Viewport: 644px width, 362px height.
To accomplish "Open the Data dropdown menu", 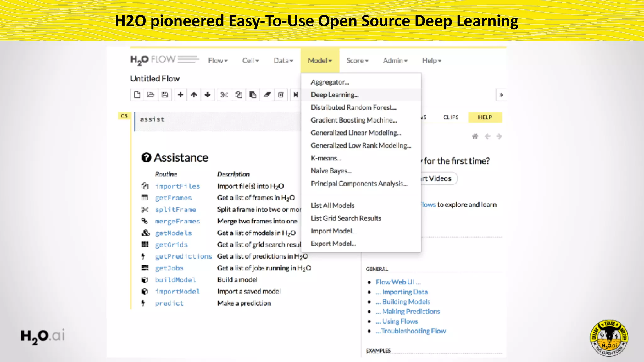I will (x=283, y=60).
